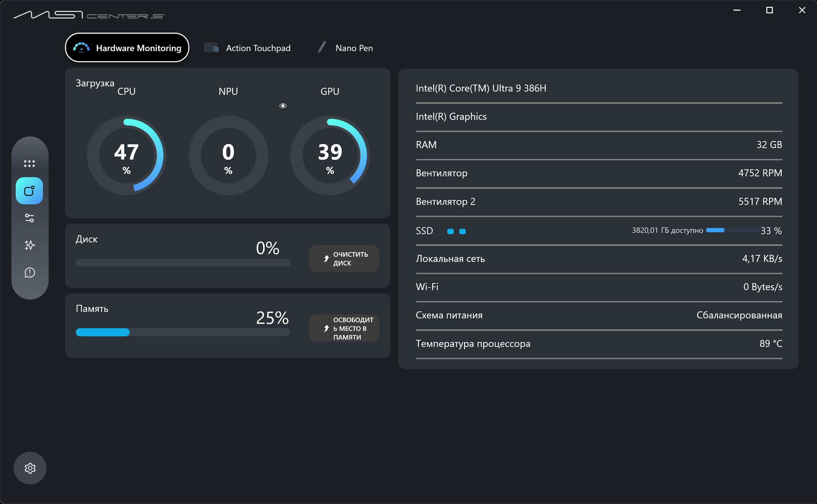Open the sliders settings sidebar icon
This screenshot has height=504, width=817.
[29, 218]
